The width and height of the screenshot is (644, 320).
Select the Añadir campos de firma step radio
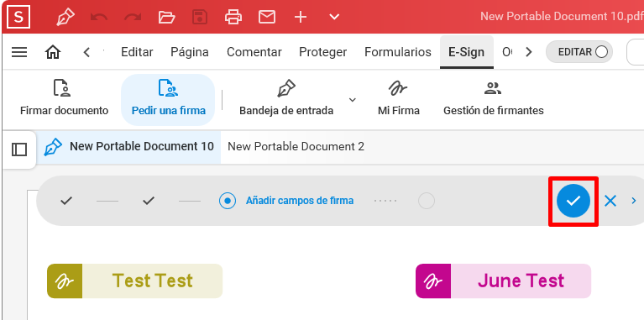coord(228,201)
